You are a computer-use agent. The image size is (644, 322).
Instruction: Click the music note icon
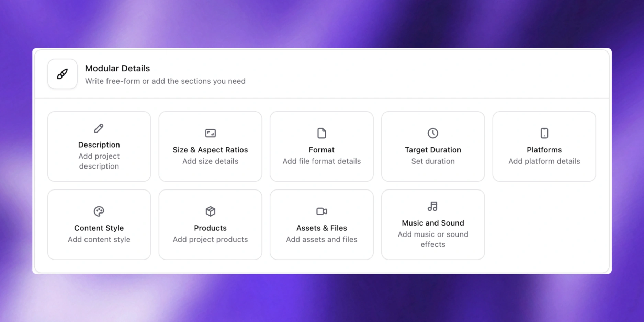point(433,206)
